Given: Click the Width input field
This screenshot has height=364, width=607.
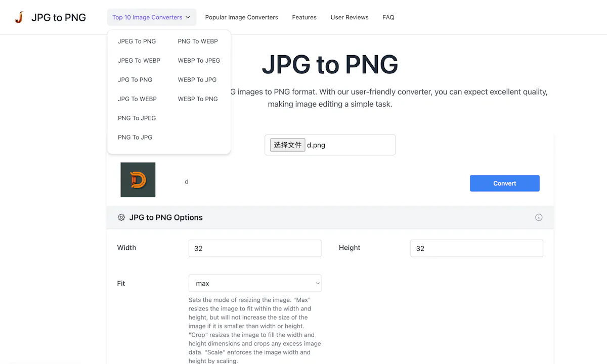Looking at the screenshot, I should pos(255,248).
